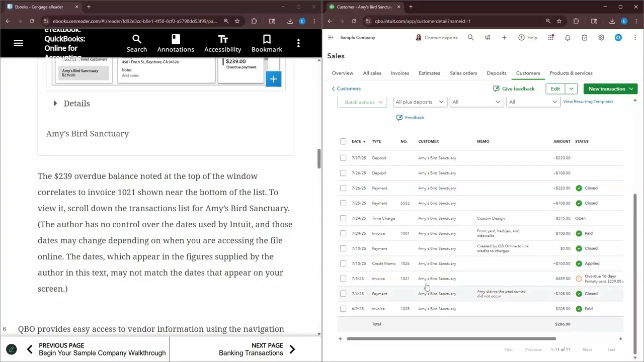
Task: Expand the Details section in eReader
Action: tap(71, 103)
